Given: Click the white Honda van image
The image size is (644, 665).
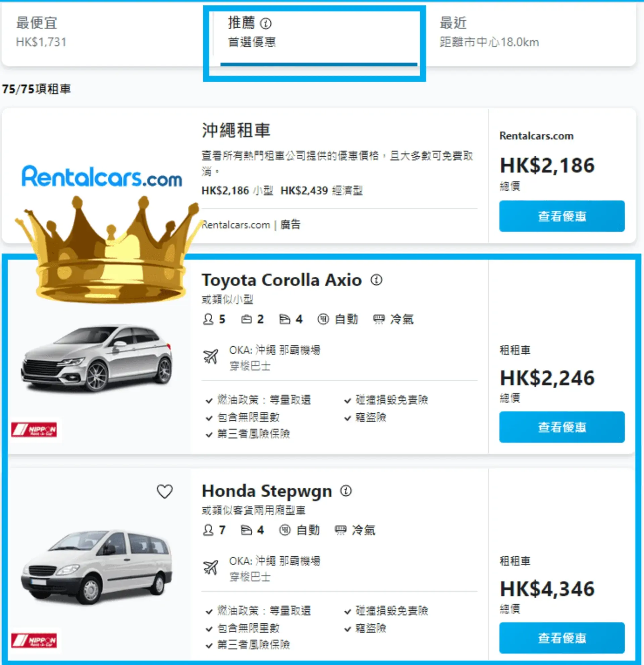Looking at the screenshot, I should click(x=97, y=567).
